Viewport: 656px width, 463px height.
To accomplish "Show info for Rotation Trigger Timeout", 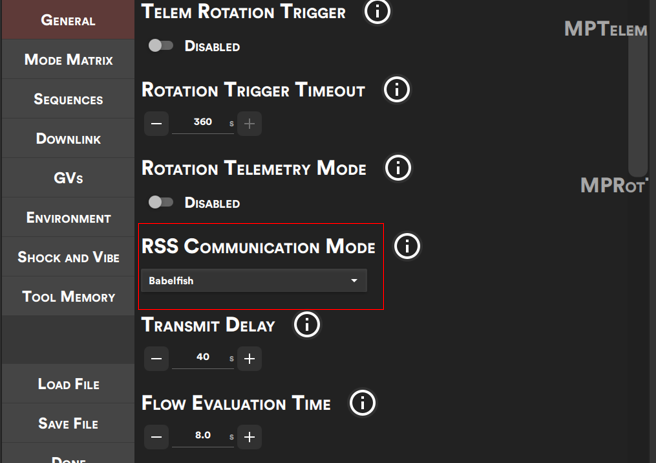I will (x=397, y=90).
